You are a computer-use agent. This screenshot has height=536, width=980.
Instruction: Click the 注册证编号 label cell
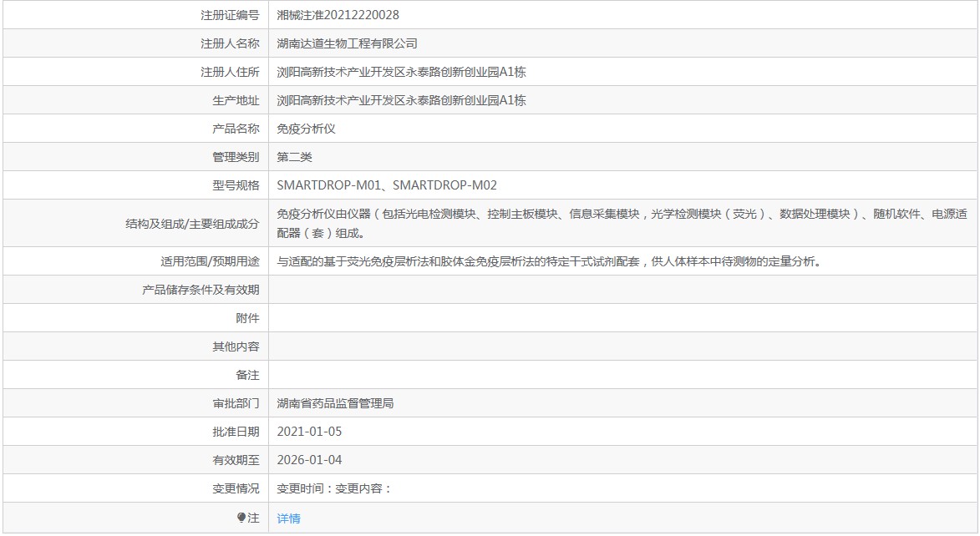[x=230, y=15]
